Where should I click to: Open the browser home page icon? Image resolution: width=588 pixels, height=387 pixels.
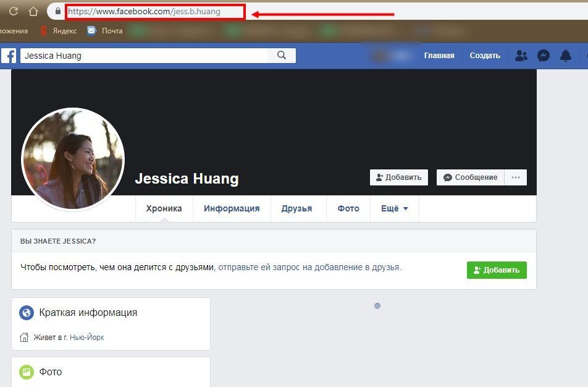(x=33, y=11)
